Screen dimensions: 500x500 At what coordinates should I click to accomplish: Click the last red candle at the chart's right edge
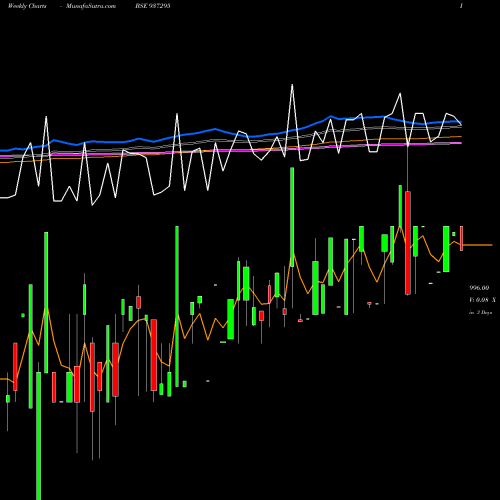click(x=462, y=238)
